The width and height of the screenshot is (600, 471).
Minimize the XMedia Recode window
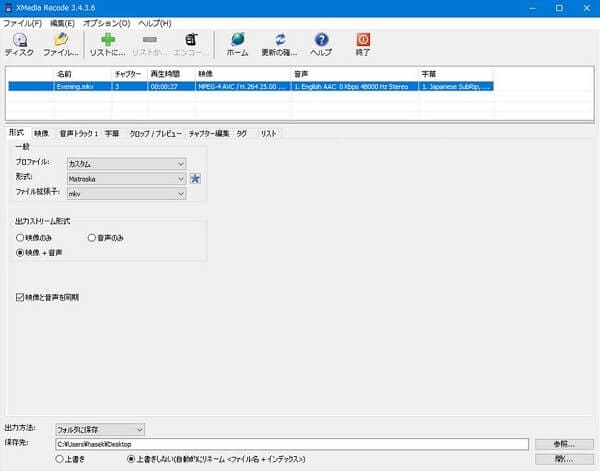[532, 8]
